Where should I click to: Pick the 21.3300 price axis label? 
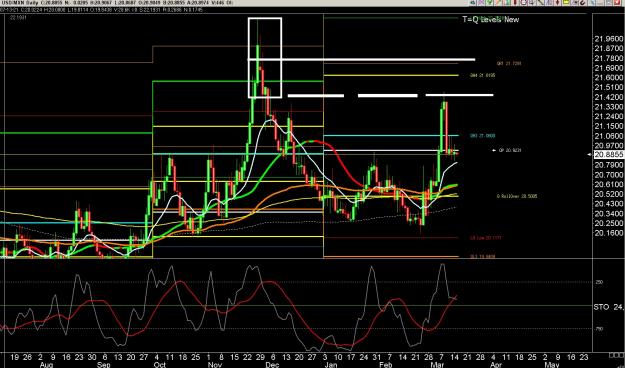609,107
